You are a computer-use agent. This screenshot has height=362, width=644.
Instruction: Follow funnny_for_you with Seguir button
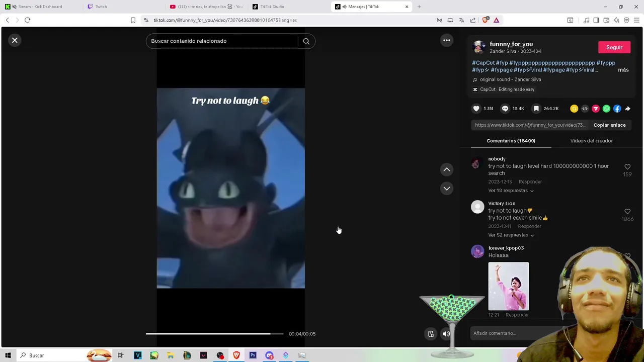click(614, 47)
